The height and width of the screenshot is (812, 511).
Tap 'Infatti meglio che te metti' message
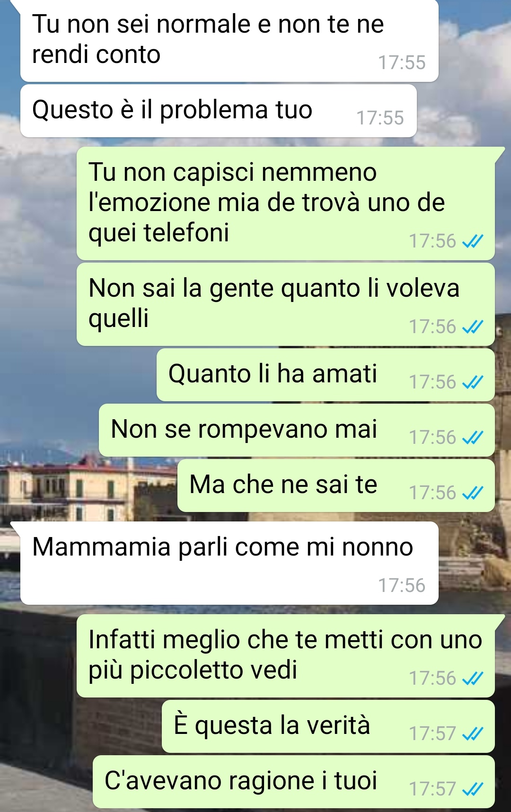point(286,656)
